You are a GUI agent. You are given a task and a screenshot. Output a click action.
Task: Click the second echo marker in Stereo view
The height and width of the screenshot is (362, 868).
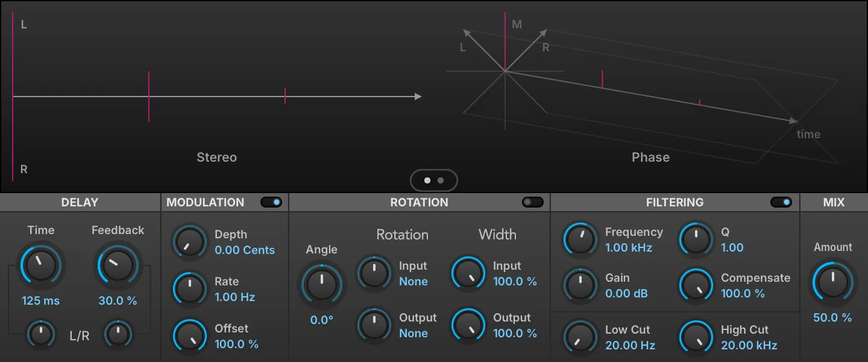(x=285, y=96)
